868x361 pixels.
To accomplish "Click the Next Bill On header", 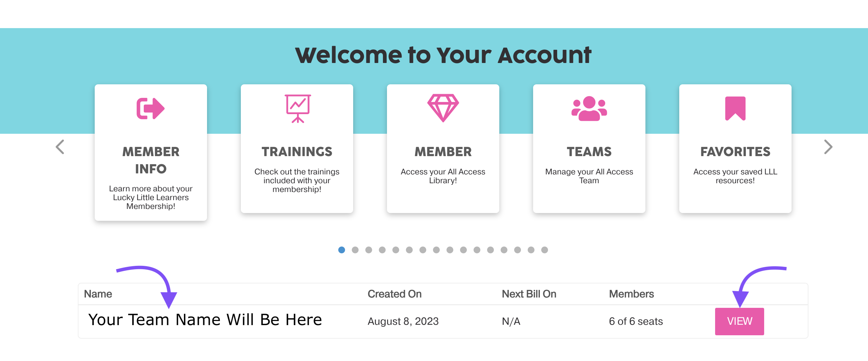I will (x=529, y=294).
